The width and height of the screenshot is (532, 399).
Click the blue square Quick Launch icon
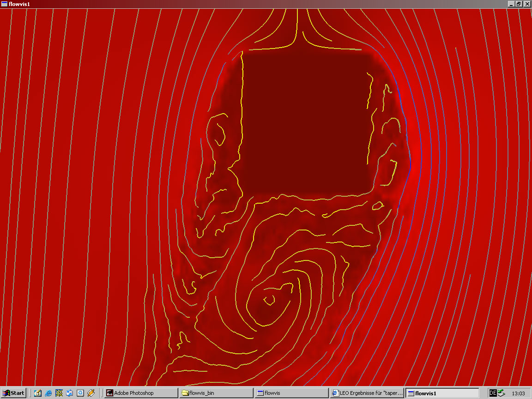click(x=80, y=393)
